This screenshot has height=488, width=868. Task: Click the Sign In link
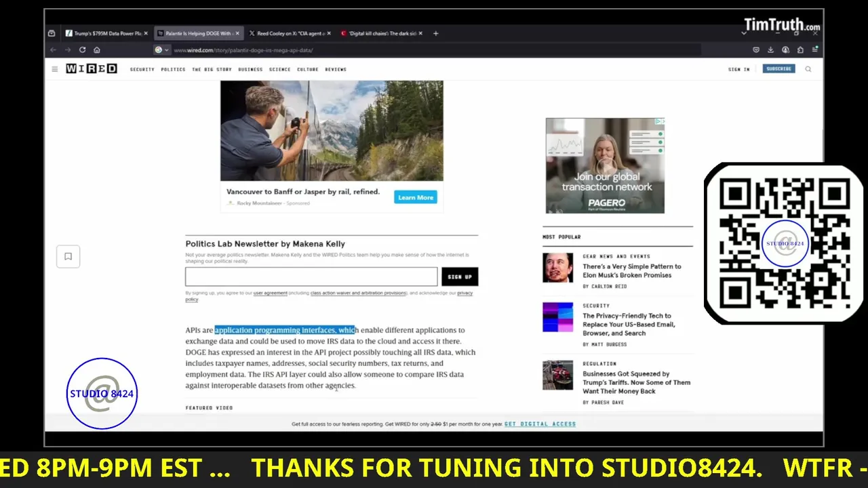click(x=739, y=69)
